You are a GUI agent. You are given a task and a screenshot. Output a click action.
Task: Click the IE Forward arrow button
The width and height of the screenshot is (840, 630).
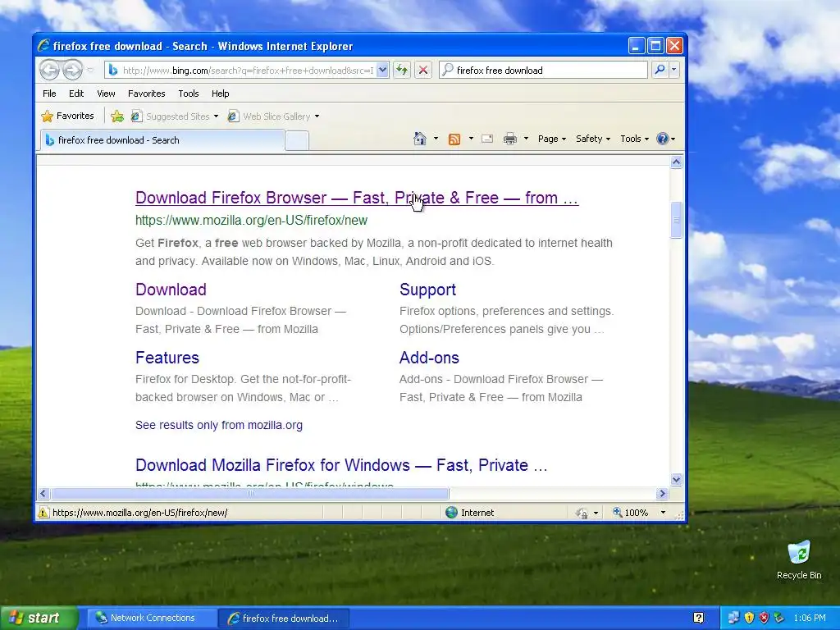pyautogui.click(x=72, y=70)
